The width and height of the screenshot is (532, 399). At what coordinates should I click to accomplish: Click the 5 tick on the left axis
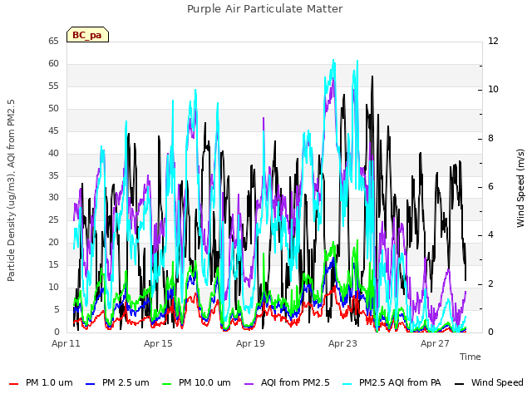click(x=57, y=309)
